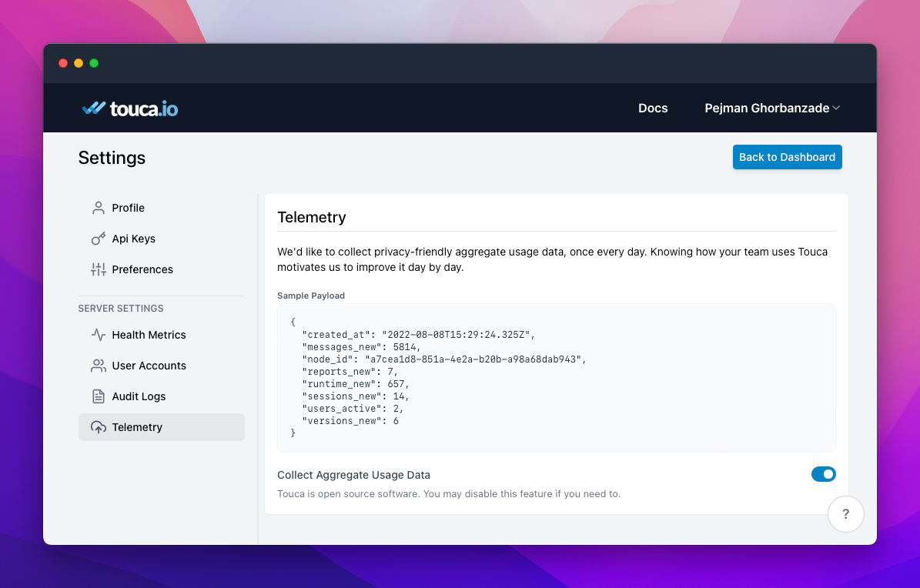Viewport: 920px width, 588px height.
Task: Click the "sessions_new": 14 line
Action: tap(356, 396)
